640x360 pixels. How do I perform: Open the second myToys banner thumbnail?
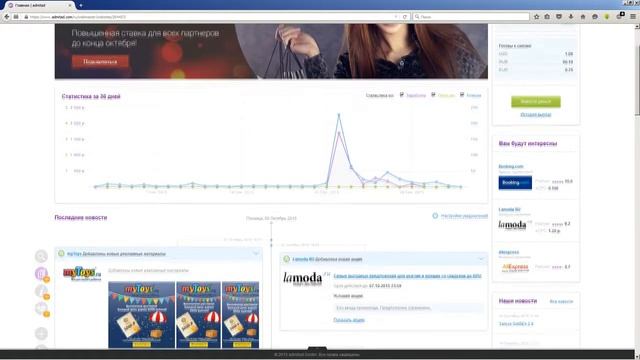click(198, 315)
